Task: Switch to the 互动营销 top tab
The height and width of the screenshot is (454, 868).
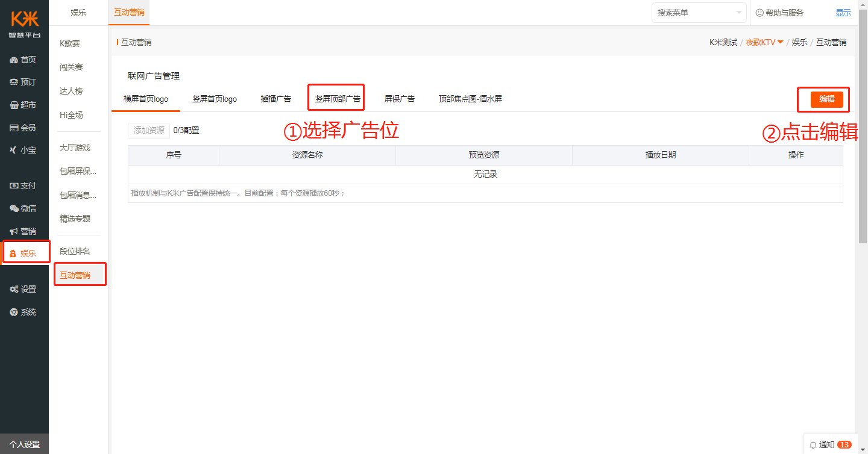Action: click(129, 13)
